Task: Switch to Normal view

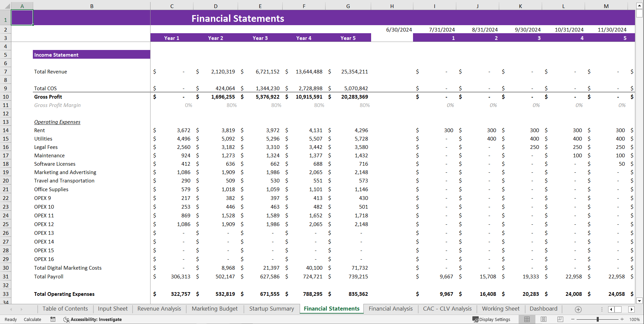Action: (527, 319)
